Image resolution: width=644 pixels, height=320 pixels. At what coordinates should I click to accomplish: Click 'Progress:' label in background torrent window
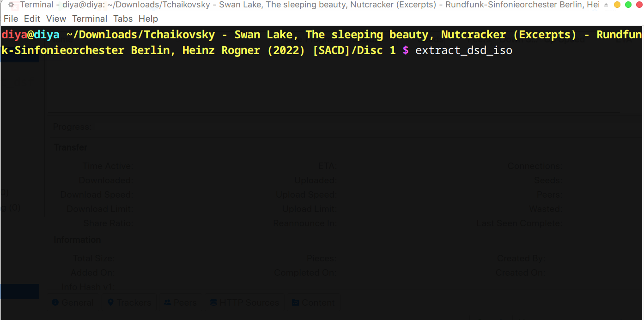(x=72, y=127)
